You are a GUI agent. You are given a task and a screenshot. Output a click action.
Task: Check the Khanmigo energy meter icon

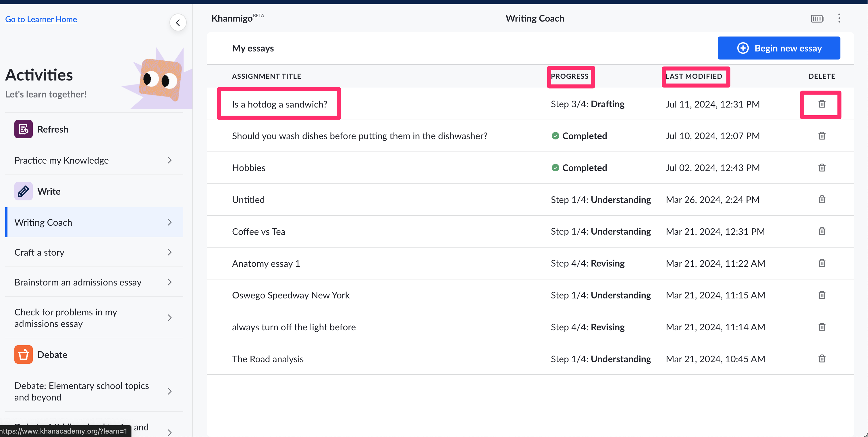pos(817,19)
